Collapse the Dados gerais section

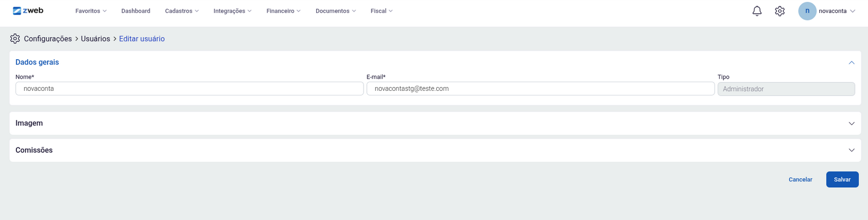click(x=851, y=62)
